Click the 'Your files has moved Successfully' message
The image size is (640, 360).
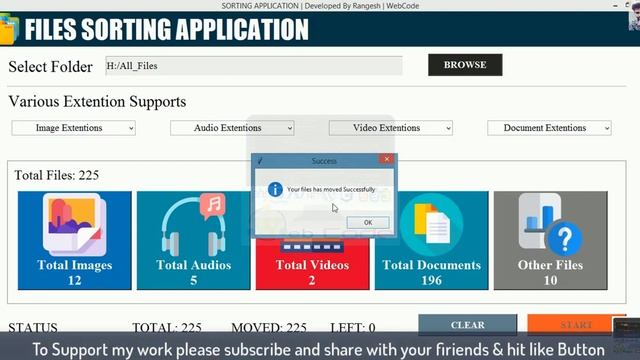pyautogui.click(x=331, y=189)
